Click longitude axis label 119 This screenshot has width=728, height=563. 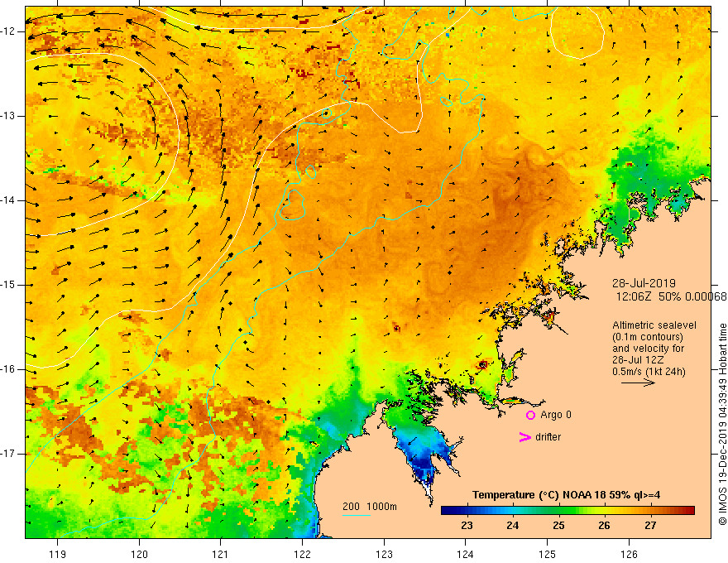[58, 554]
